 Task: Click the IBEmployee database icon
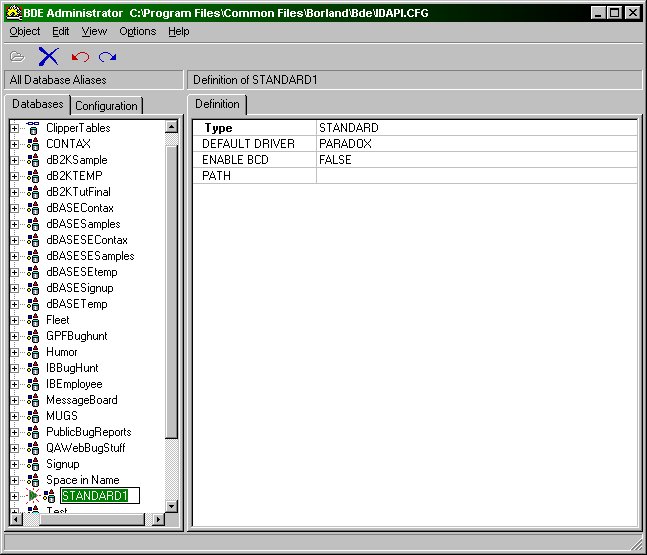click(x=33, y=384)
